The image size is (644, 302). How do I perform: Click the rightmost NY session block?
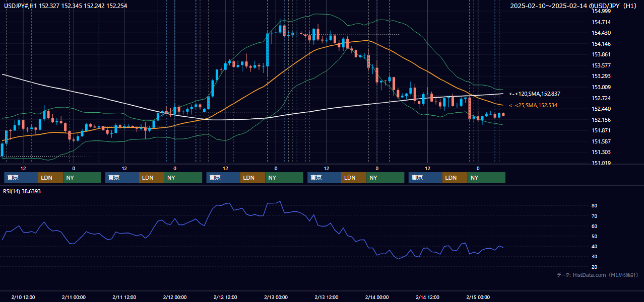coord(486,178)
